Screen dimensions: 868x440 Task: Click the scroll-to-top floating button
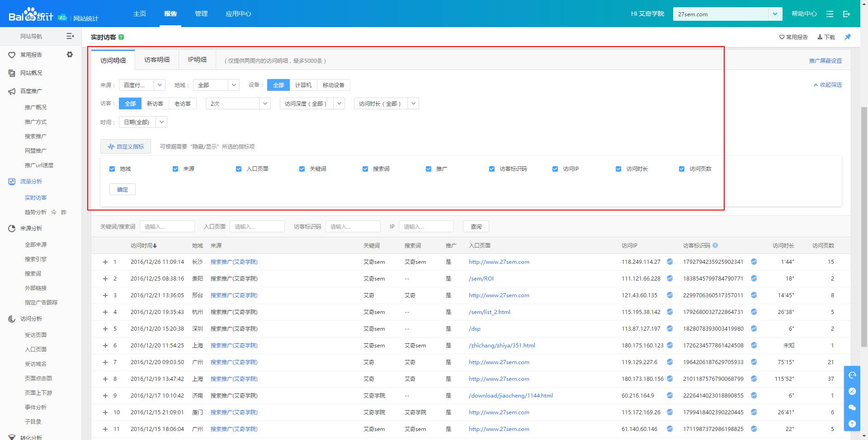point(852,423)
